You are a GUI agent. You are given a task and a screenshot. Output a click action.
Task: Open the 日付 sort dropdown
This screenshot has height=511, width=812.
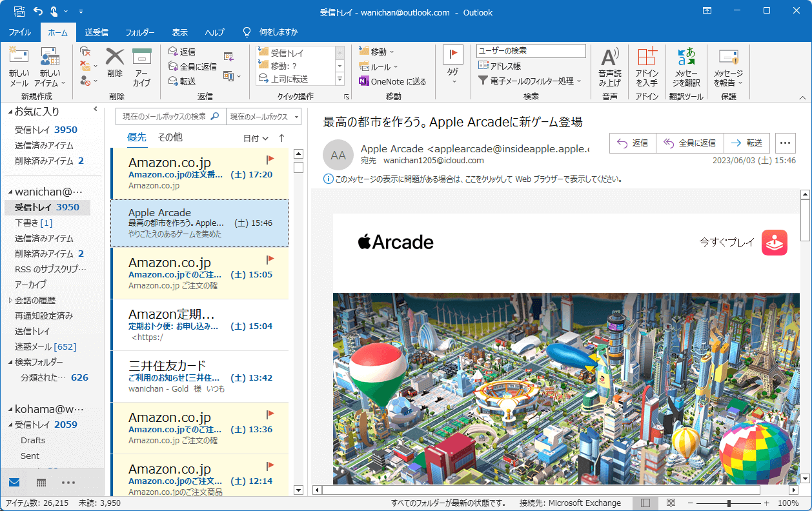pos(256,138)
